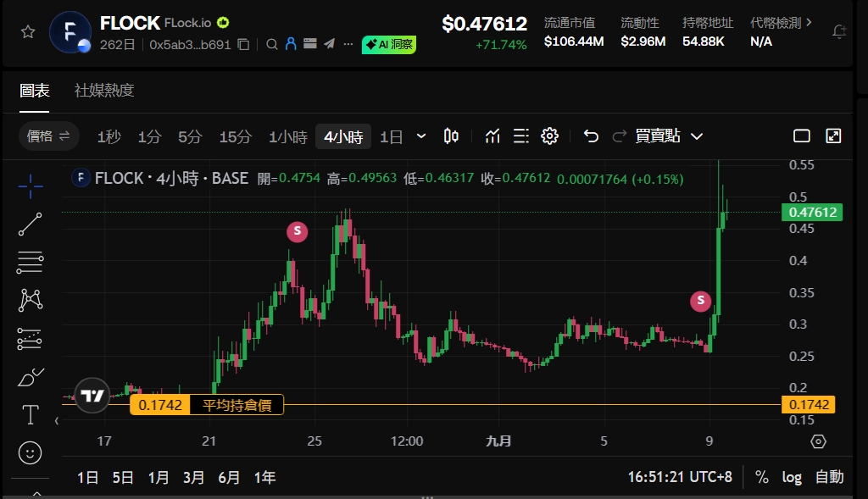868x499 pixels.
Task: Select the crosshair cursor tool
Action: (x=30, y=186)
